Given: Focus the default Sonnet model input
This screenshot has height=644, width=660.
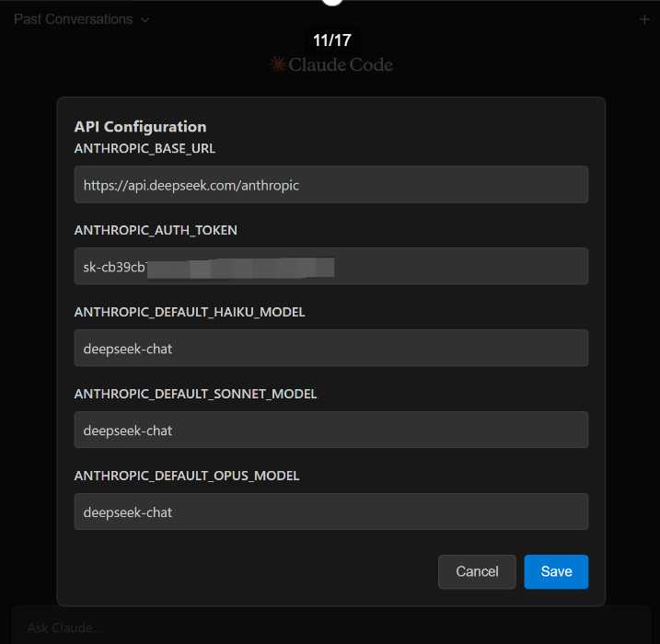Looking at the screenshot, I should click(x=330, y=431).
